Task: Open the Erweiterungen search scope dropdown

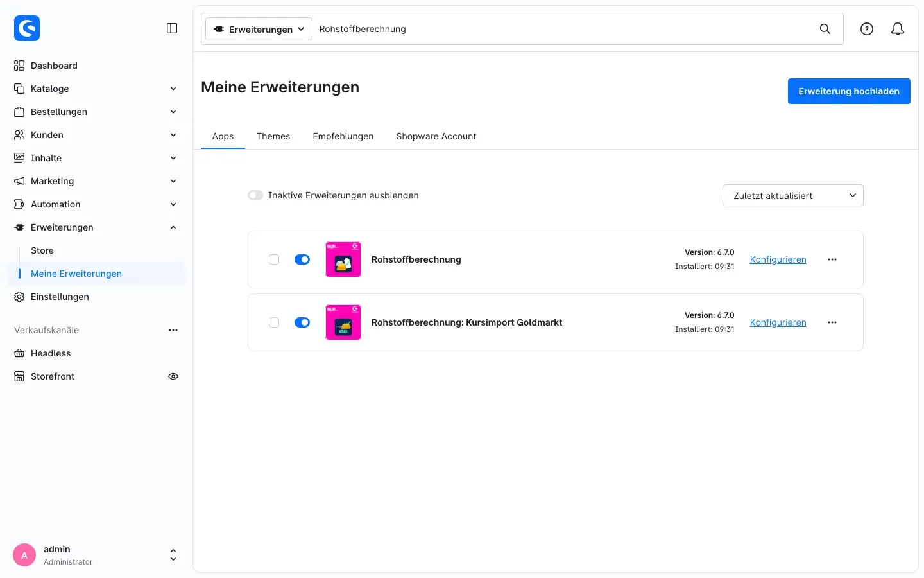Action: coord(259,29)
